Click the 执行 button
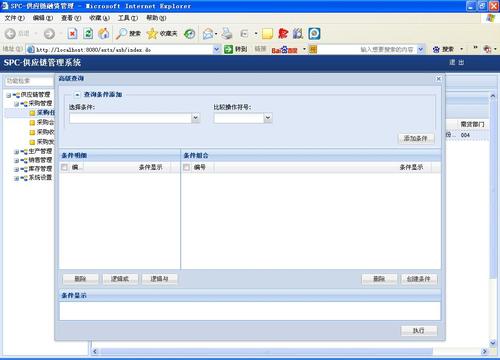500x360 pixels. click(419, 330)
